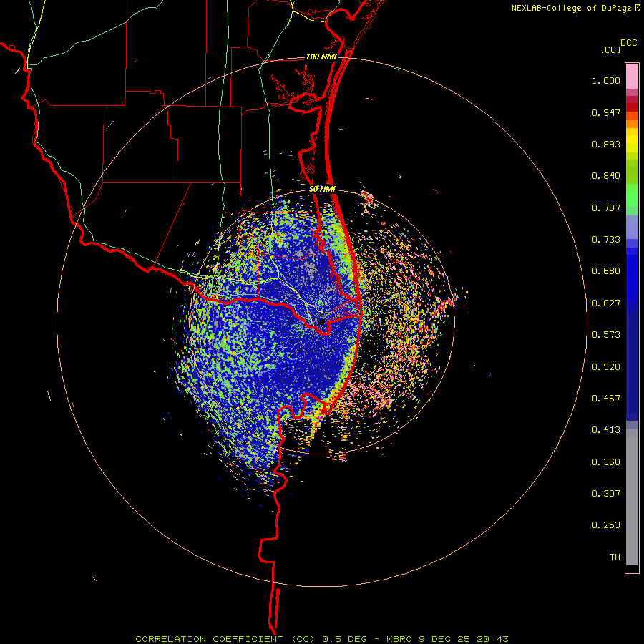This screenshot has width=644, height=644.
Task: Click the 0.893 color scale label
Action: coord(606,144)
